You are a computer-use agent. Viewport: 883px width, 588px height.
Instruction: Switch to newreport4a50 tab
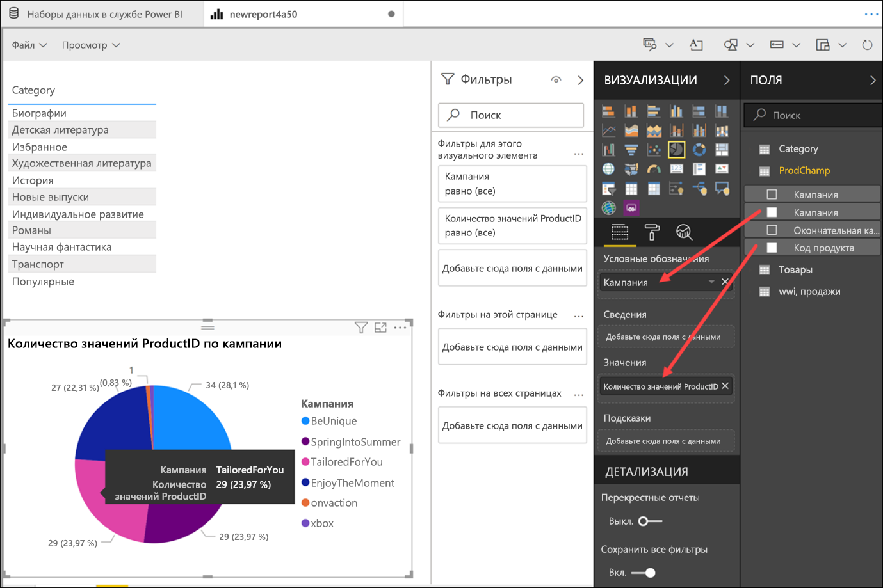pyautogui.click(x=304, y=14)
